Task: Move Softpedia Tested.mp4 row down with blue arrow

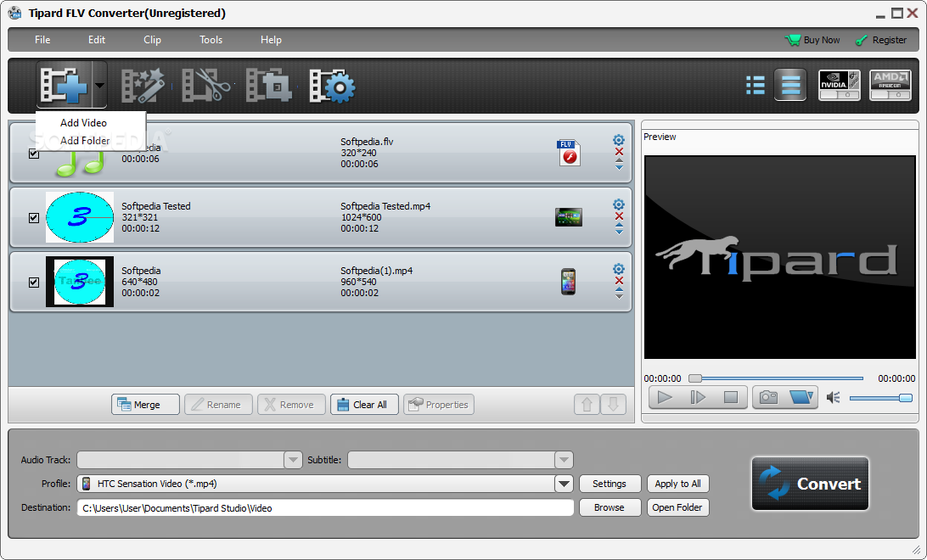Action: click(x=619, y=232)
